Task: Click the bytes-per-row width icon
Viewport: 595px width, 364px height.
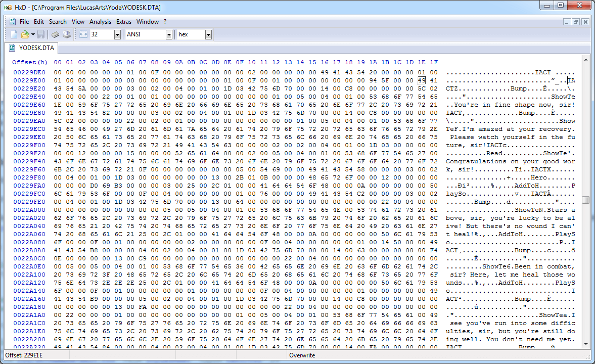Action: (83, 34)
